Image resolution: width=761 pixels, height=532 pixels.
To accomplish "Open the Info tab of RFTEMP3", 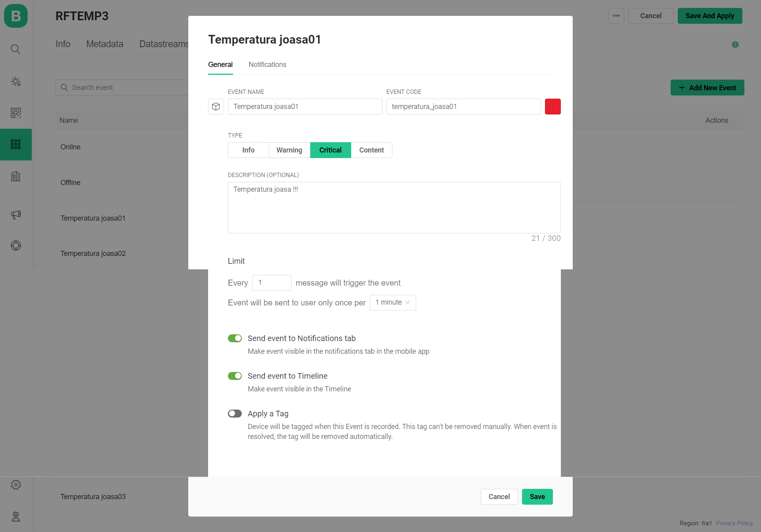I will coord(63,44).
